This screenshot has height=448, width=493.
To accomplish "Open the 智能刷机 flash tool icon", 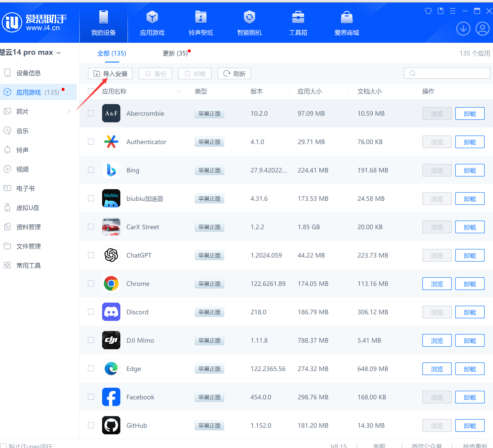I will (249, 17).
